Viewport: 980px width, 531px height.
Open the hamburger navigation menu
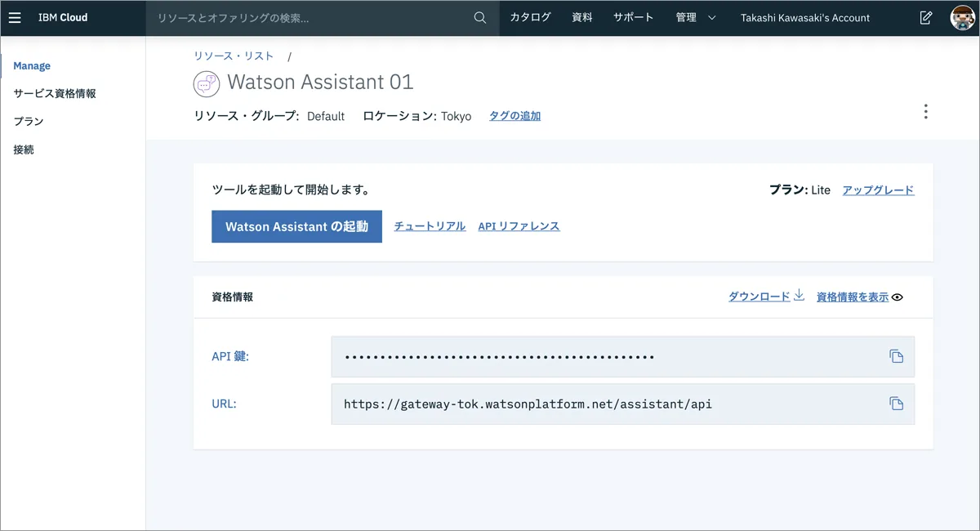tap(15, 17)
